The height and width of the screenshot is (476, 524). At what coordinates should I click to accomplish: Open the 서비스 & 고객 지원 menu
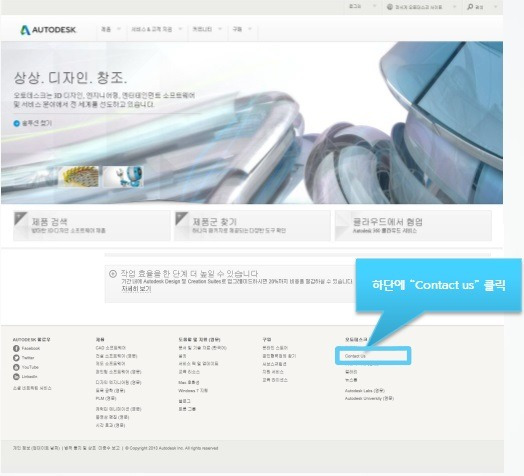(152, 29)
